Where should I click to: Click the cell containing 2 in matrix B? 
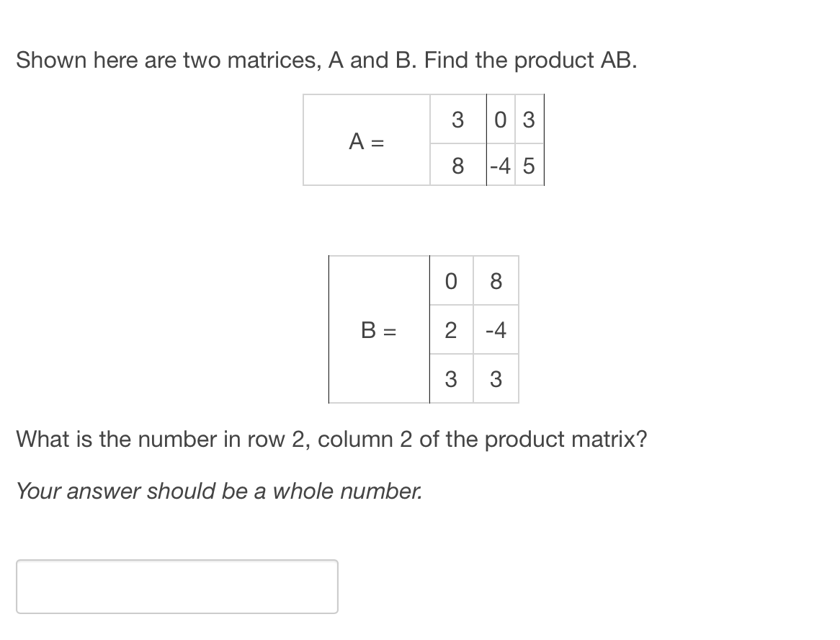[451, 329]
